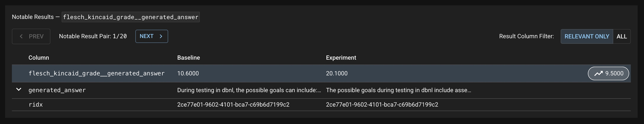
Task: Click the Experiment column header
Action: 341,58
